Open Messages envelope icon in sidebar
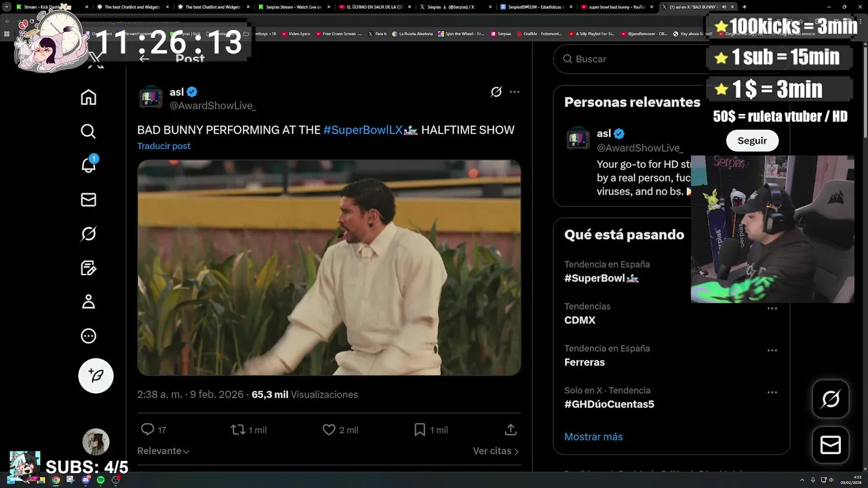Image resolution: width=868 pixels, height=488 pixels. [x=88, y=200]
